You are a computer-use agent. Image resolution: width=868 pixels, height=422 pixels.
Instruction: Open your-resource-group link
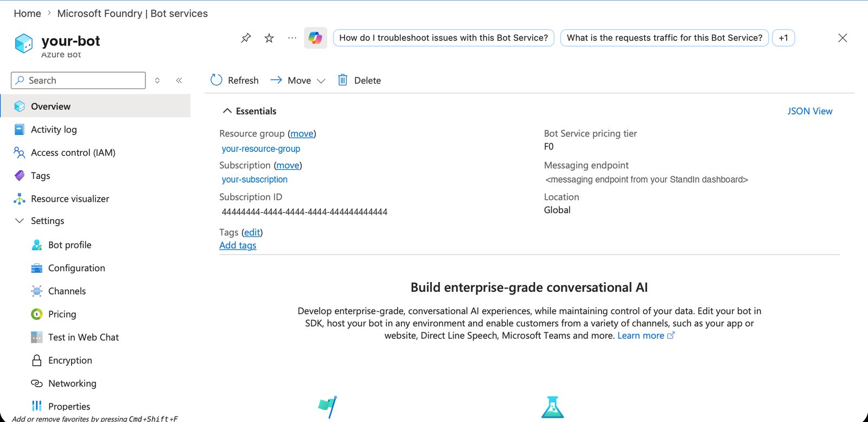[260, 149]
